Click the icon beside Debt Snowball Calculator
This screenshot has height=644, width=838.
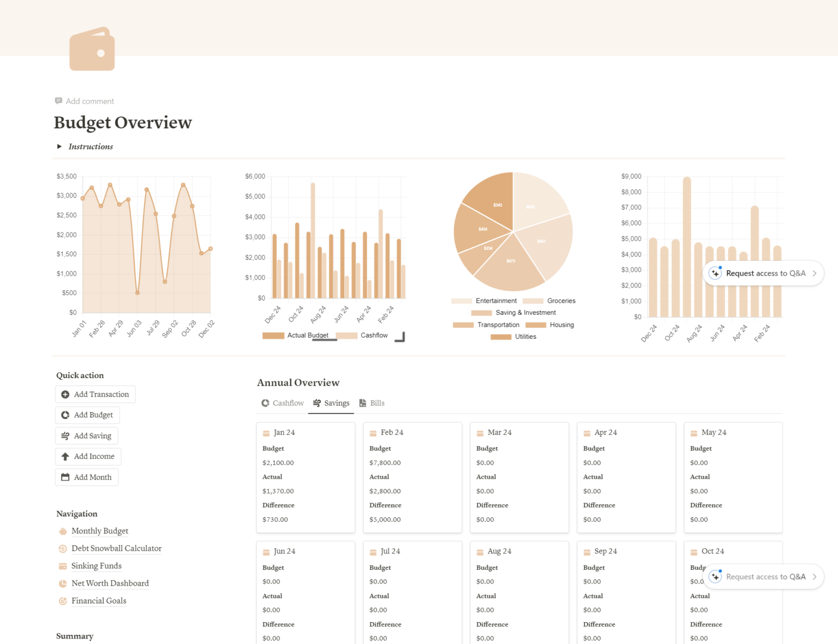[63, 548]
